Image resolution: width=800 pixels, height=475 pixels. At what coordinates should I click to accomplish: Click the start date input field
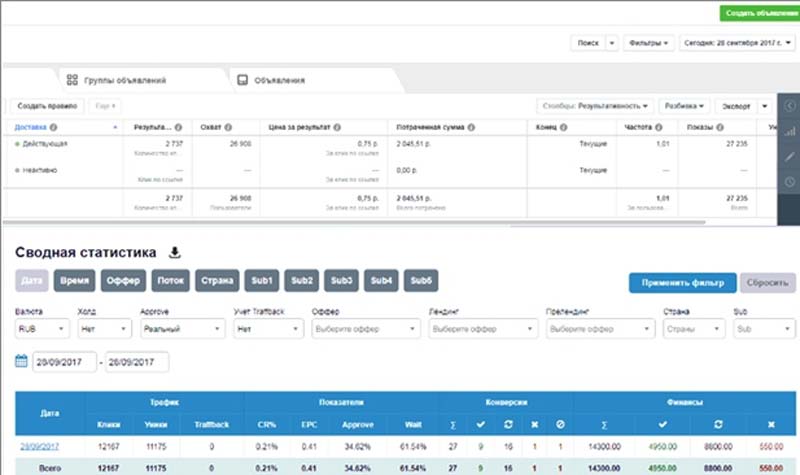click(x=64, y=362)
